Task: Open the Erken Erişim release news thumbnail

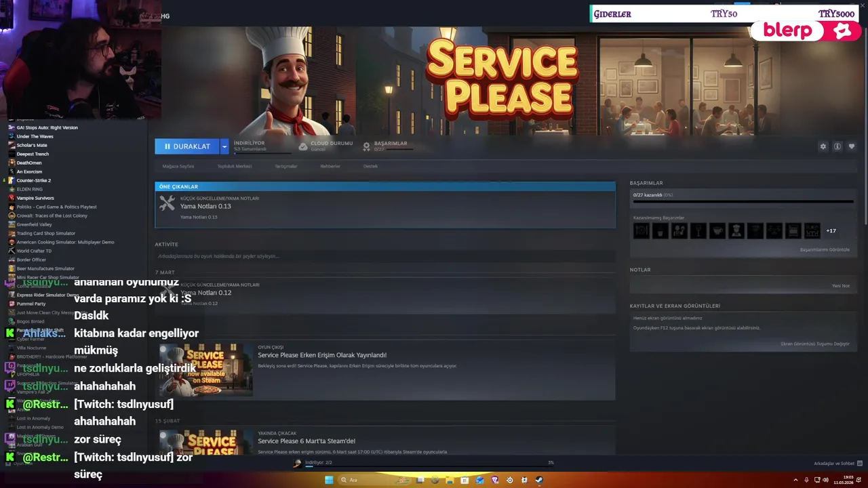Action: coord(206,369)
